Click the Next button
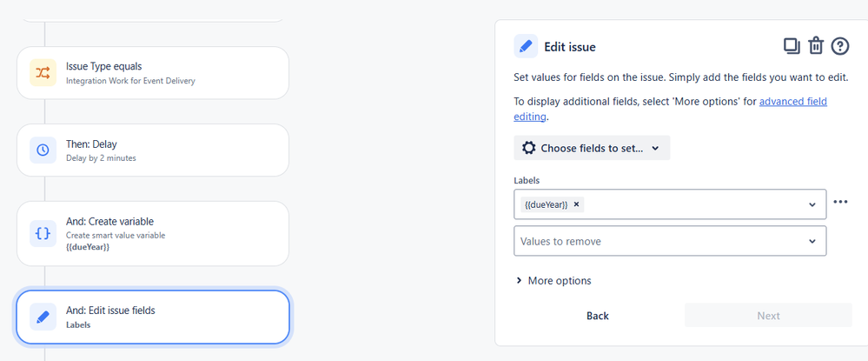 click(768, 316)
